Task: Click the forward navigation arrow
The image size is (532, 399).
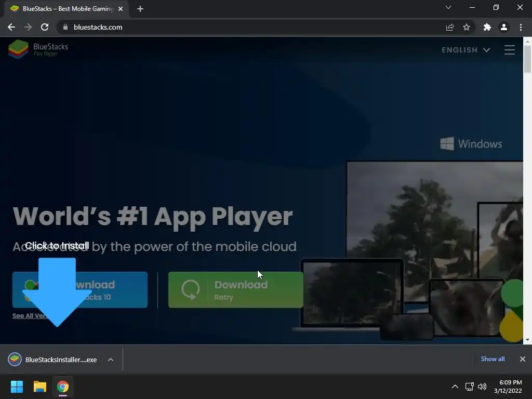Action: pos(28,27)
